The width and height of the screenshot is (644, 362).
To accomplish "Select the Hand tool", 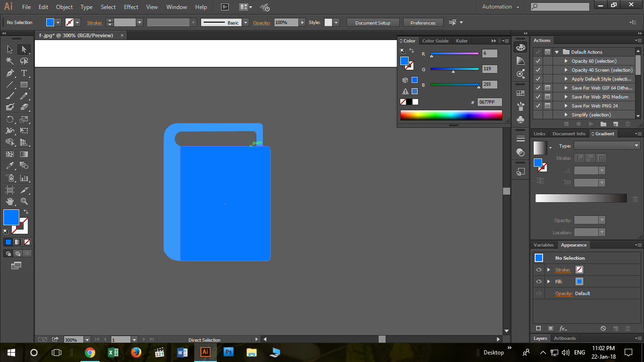I will tap(10, 201).
